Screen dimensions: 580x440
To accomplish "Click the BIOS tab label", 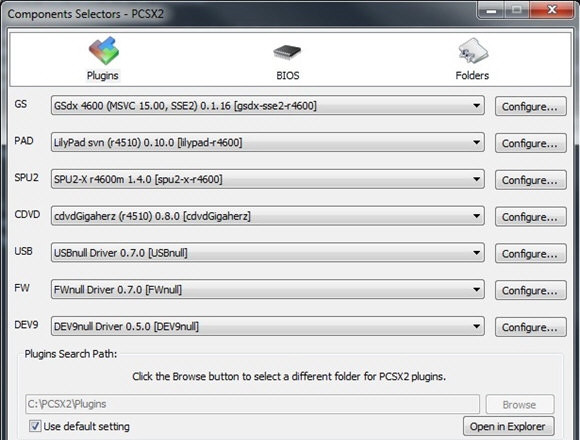I will pos(287,75).
